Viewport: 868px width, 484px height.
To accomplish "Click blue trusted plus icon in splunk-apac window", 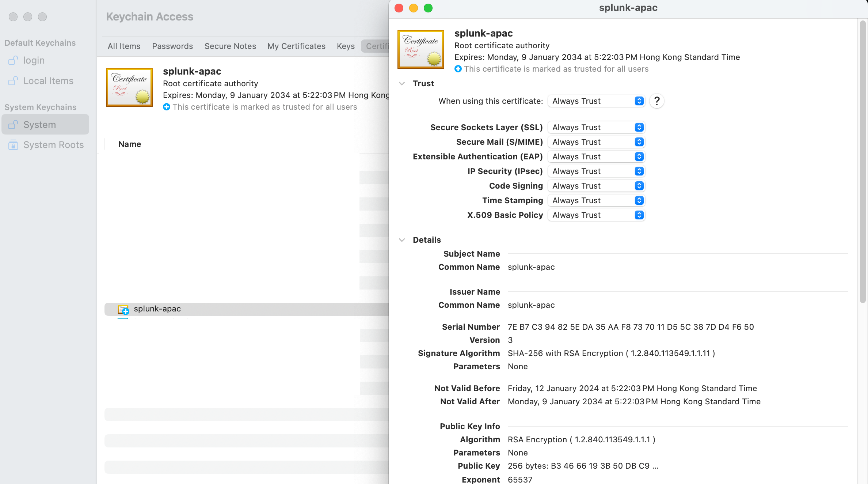I will (x=458, y=69).
